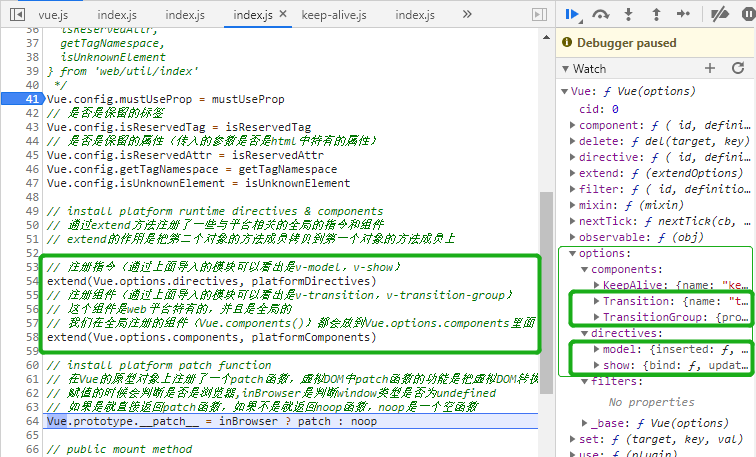Expand the extend property
The height and width of the screenshot is (457, 756).
point(572,173)
